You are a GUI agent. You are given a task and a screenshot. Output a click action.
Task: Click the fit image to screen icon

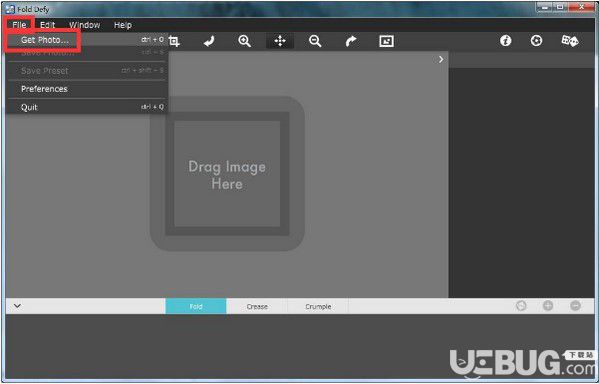(x=386, y=41)
